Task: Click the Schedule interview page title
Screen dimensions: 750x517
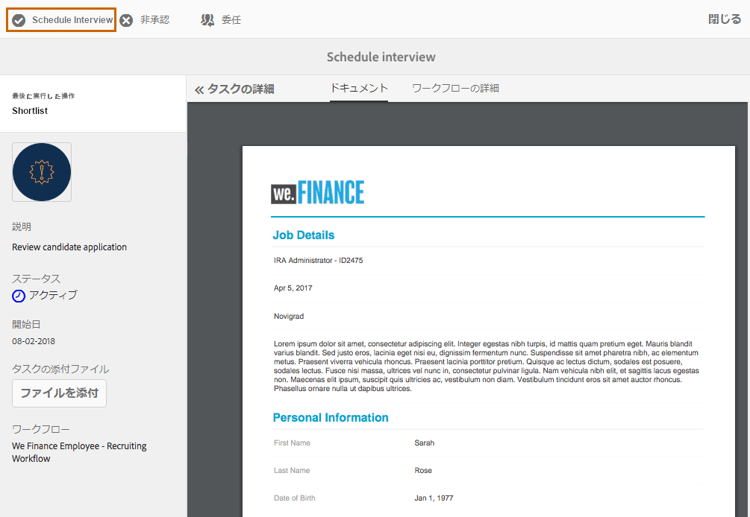Action: pos(381,57)
